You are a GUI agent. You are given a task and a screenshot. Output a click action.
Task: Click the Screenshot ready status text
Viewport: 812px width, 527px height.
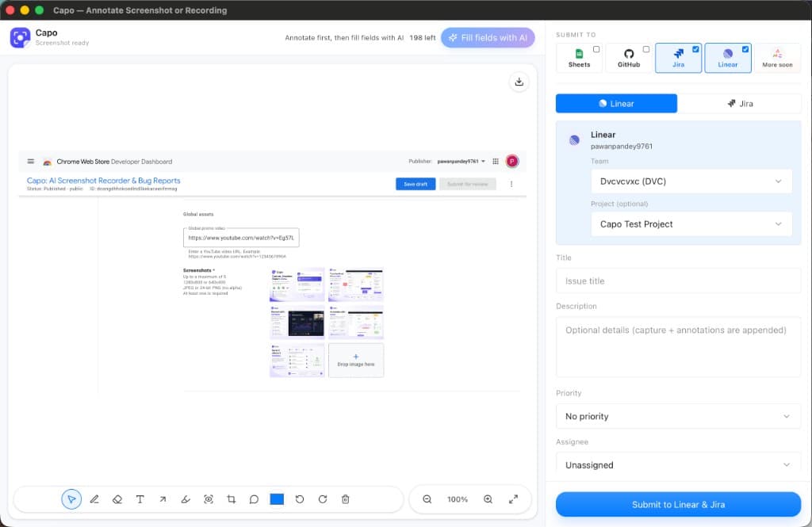point(62,43)
